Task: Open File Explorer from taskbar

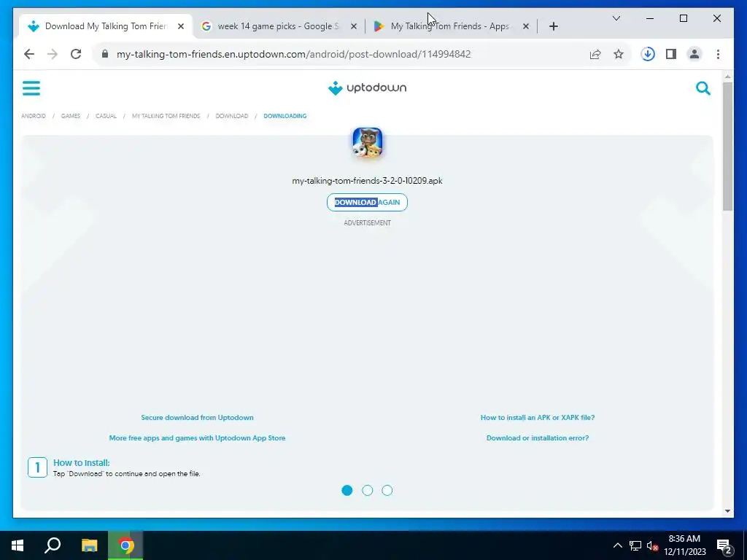Action: pyautogui.click(x=89, y=545)
